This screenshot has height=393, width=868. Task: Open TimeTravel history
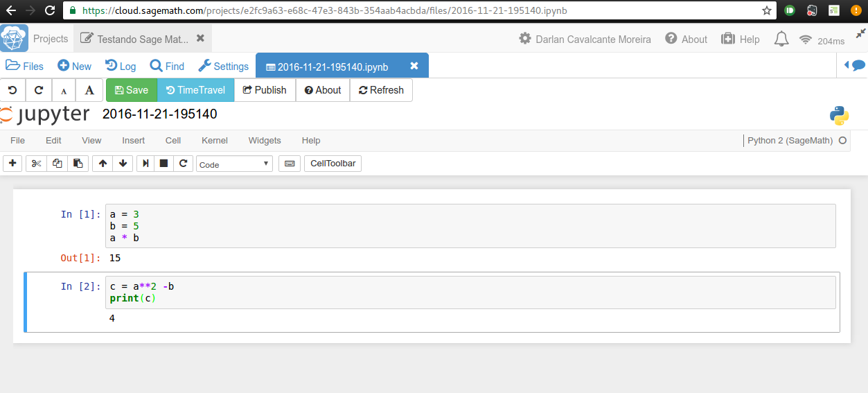pos(196,90)
